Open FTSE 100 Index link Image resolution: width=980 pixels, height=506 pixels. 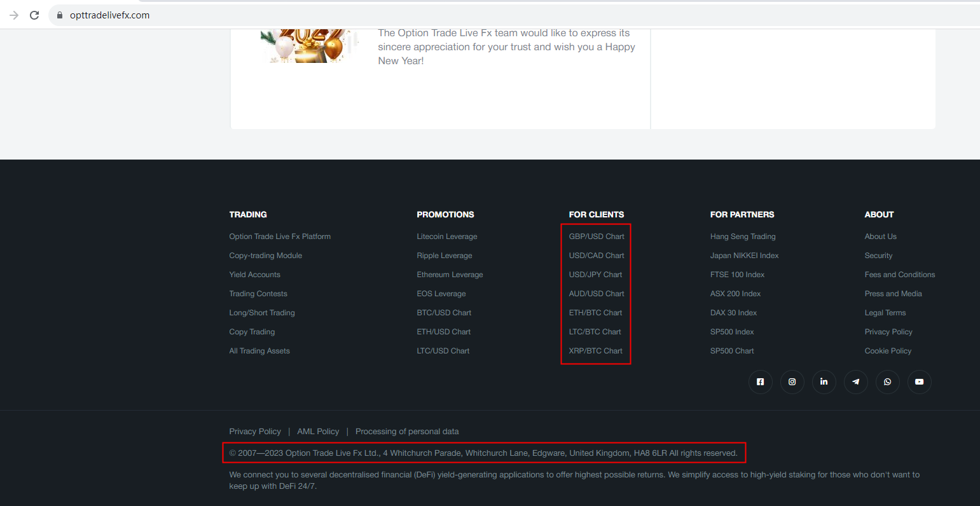738,275
